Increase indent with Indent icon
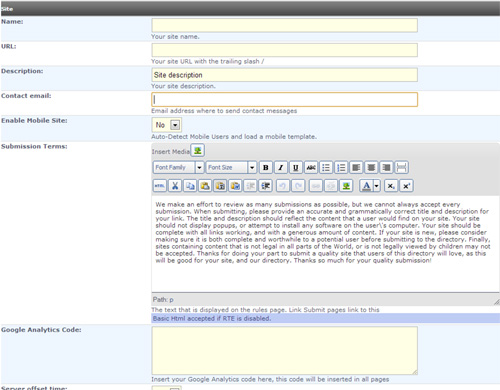The image size is (500, 390). tap(266, 186)
